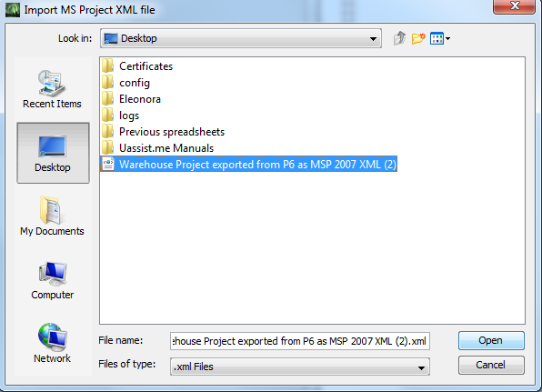Select the Uassist.me Manuals folder
Viewport: 542px width, 392px height.
pos(158,148)
